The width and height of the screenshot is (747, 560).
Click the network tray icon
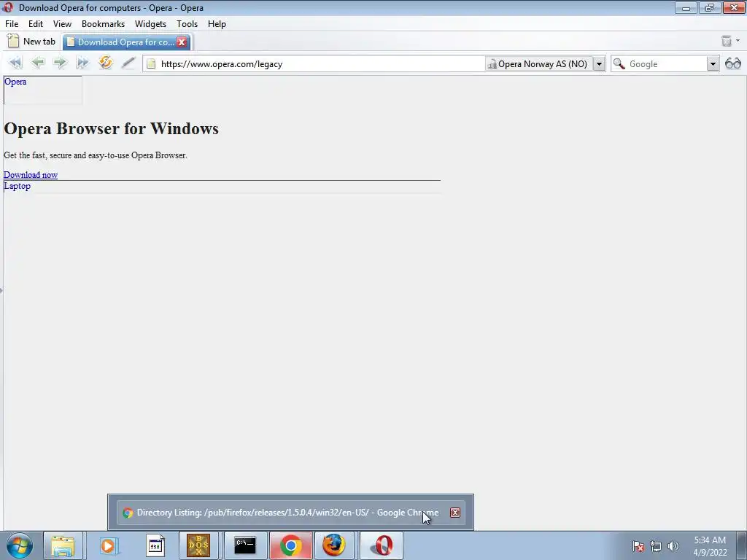click(656, 546)
